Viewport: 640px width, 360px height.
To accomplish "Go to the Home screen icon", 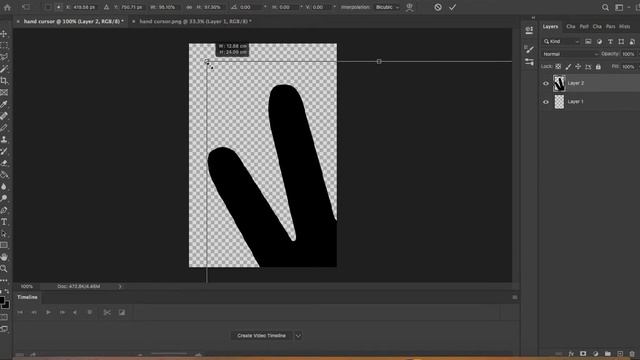I will (x=7, y=7).
